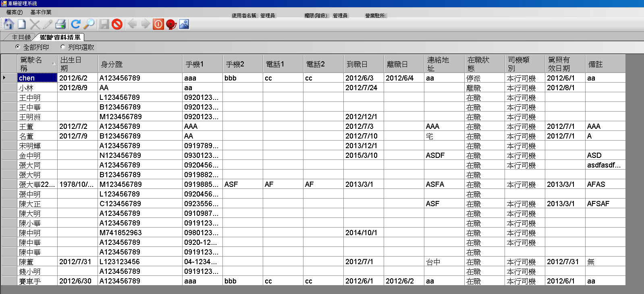Open the 基本作業 menu
This screenshot has width=644, height=294.
tap(41, 12)
